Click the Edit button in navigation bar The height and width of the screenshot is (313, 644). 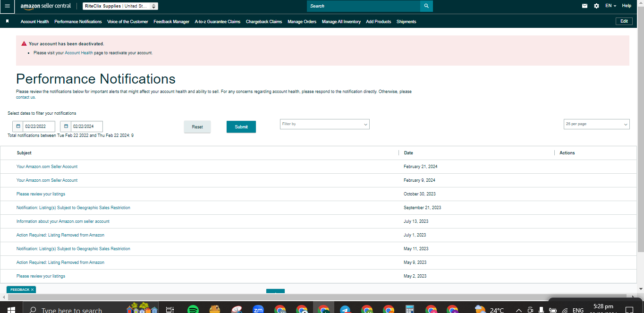click(x=624, y=21)
